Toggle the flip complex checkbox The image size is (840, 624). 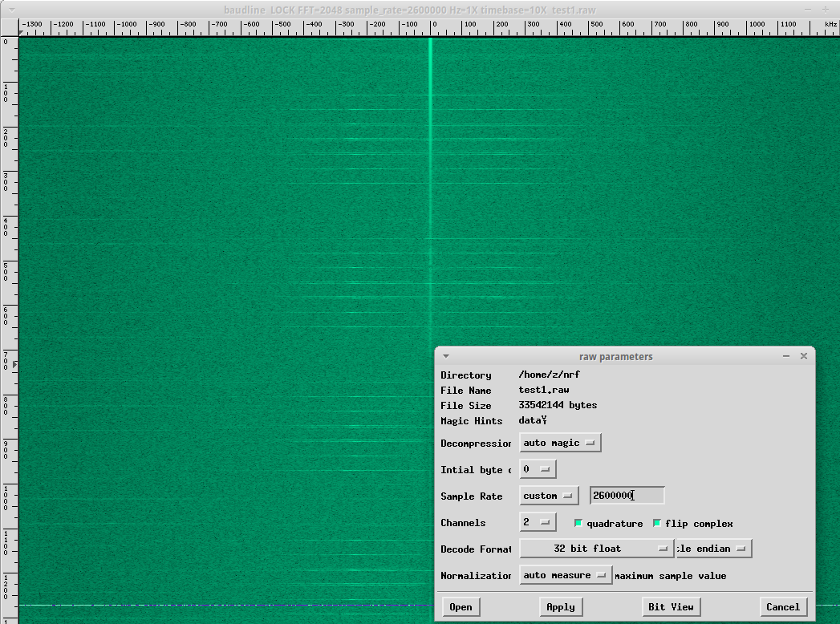657,523
